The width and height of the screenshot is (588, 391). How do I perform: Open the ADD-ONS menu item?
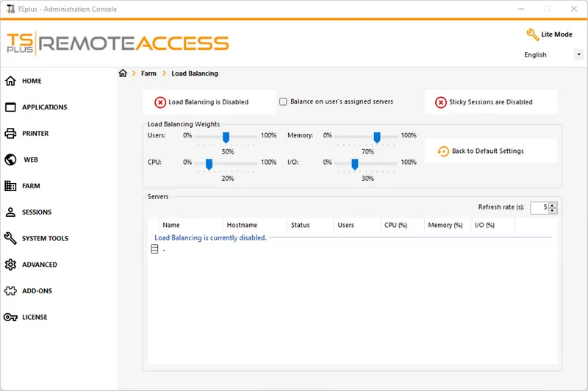[37, 291]
